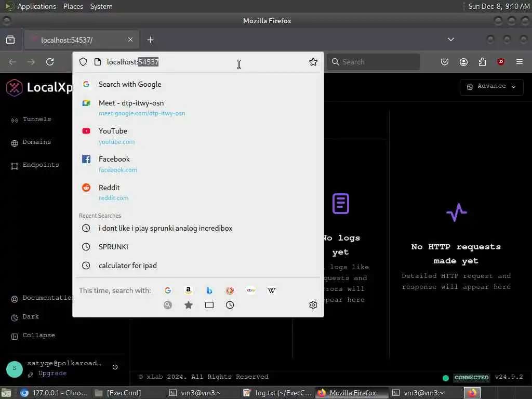Open the extensions puzzle icon
The height and width of the screenshot is (399, 532).
coord(482,62)
